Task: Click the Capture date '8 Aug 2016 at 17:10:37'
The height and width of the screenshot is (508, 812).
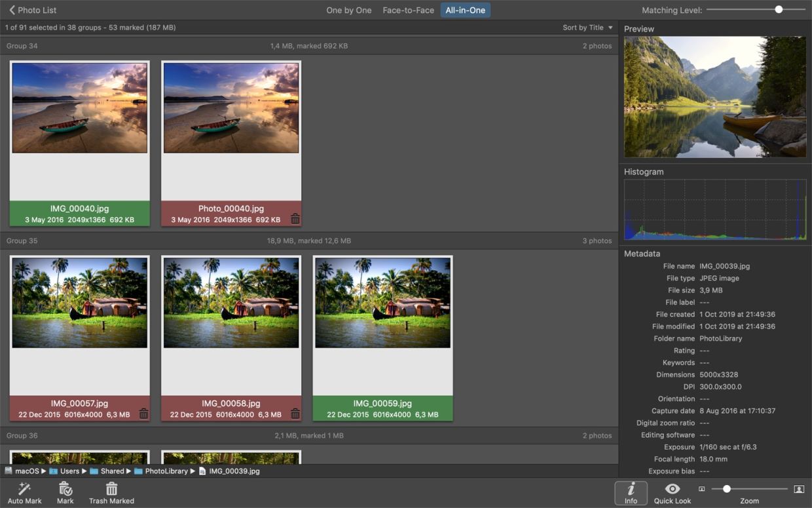Action: tap(737, 411)
